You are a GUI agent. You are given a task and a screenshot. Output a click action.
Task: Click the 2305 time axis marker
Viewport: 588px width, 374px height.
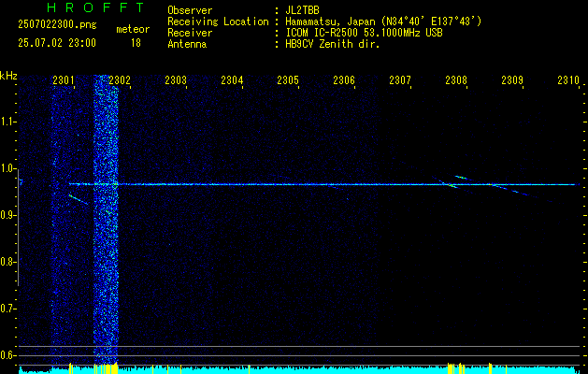(x=288, y=79)
